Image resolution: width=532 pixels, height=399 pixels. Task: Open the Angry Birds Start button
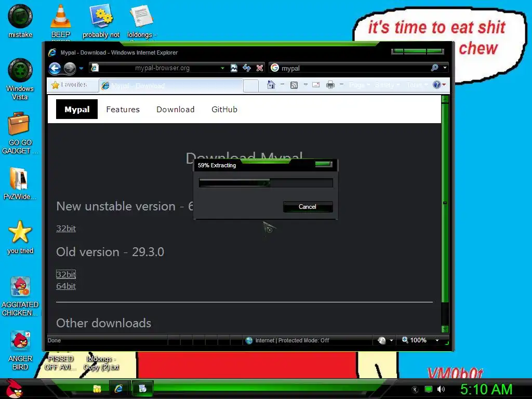point(14,389)
